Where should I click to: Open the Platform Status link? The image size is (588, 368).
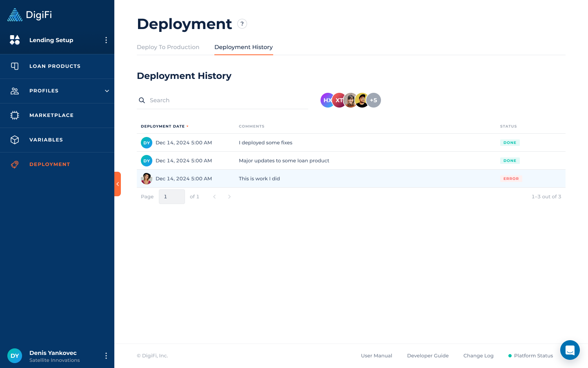tap(530, 356)
